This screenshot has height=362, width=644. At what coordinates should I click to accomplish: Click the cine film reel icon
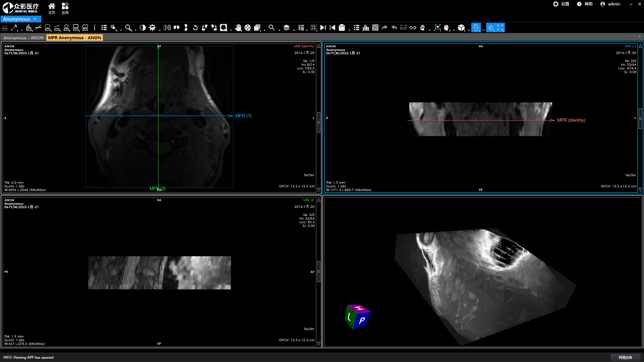pos(248,28)
